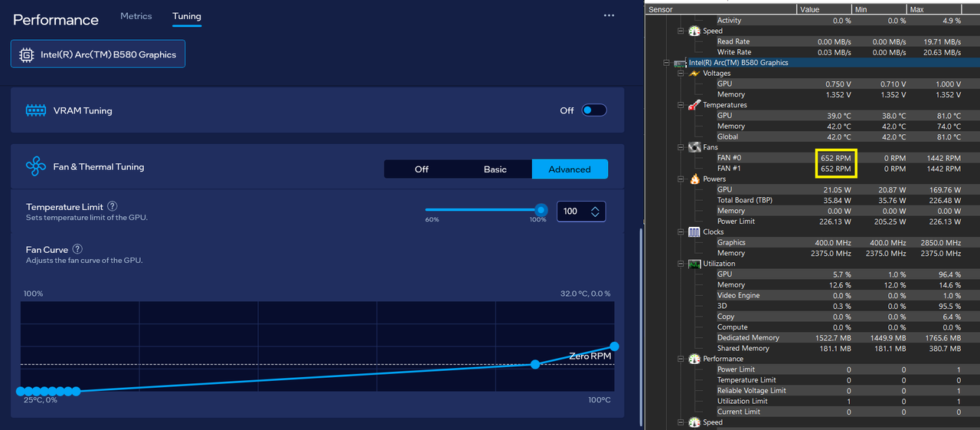Image resolution: width=980 pixels, height=430 pixels.
Task: Collapse the Performance sensor group
Action: [x=681, y=359]
